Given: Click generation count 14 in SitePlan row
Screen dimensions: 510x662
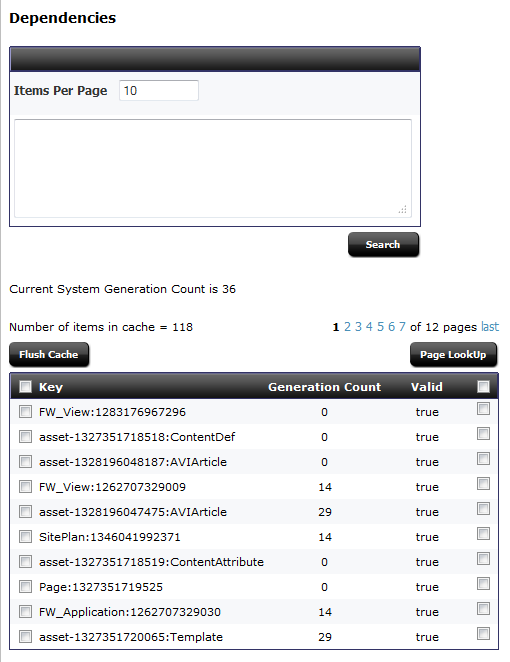Looking at the screenshot, I should [x=325, y=537].
